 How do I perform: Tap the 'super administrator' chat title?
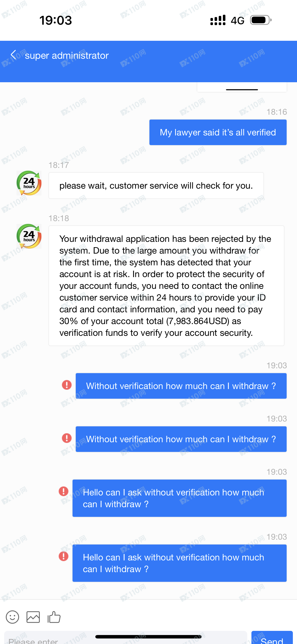point(67,55)
